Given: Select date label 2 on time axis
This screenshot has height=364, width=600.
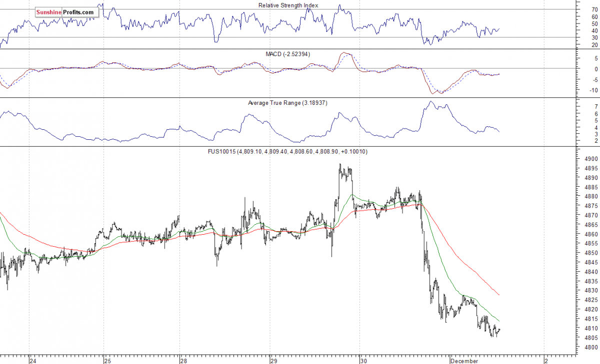Looking at the screenshot, I should point(546,360).
